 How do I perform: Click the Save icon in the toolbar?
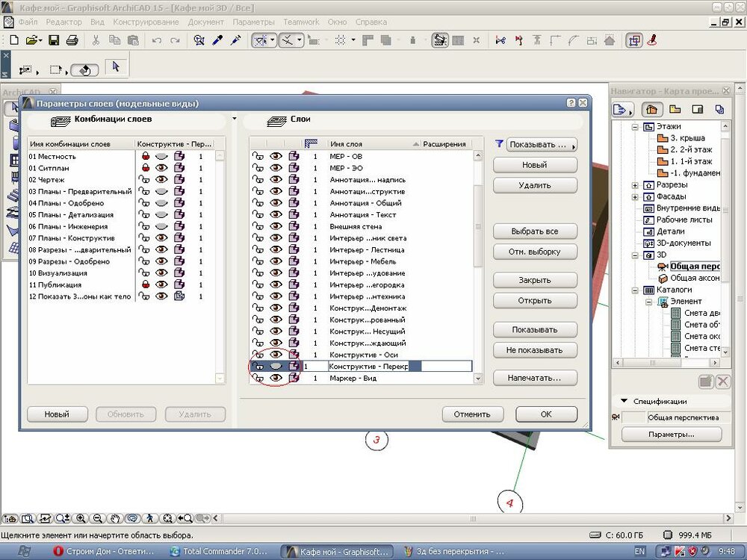click(52, 40)
